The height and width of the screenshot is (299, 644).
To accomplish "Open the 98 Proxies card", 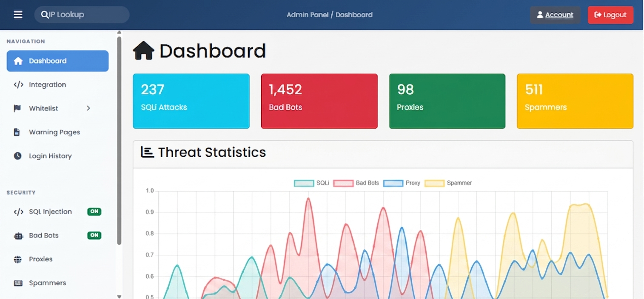I will (x=447, y=101).
